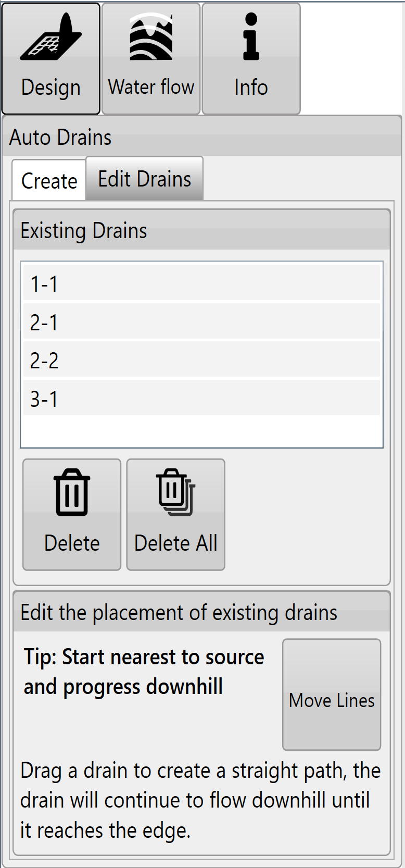Click the empty area below drain 3-1
Screen dimensions: 405x868
201,431
